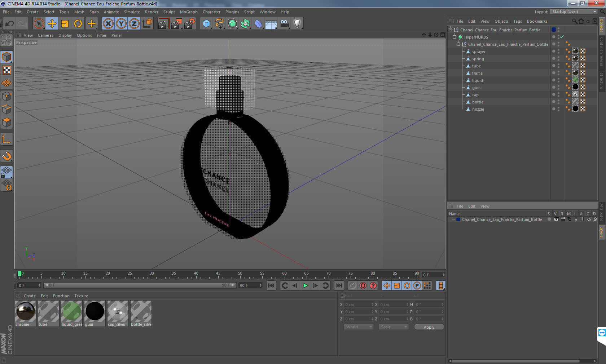Viewport: 606px width, 364px height.
Task: Add a HyperNURBS generator object
Action: coord(232,24)
